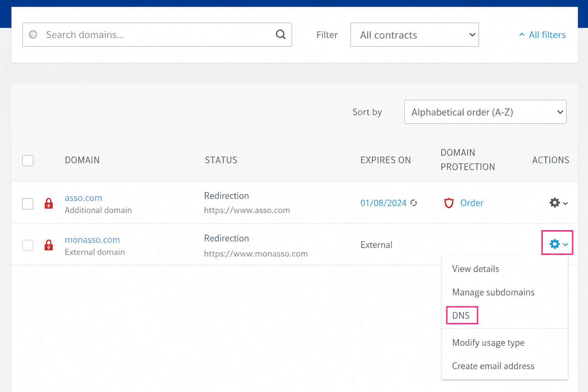Click the Order domain protection link
588x392 pixels.
coord(472,203)
